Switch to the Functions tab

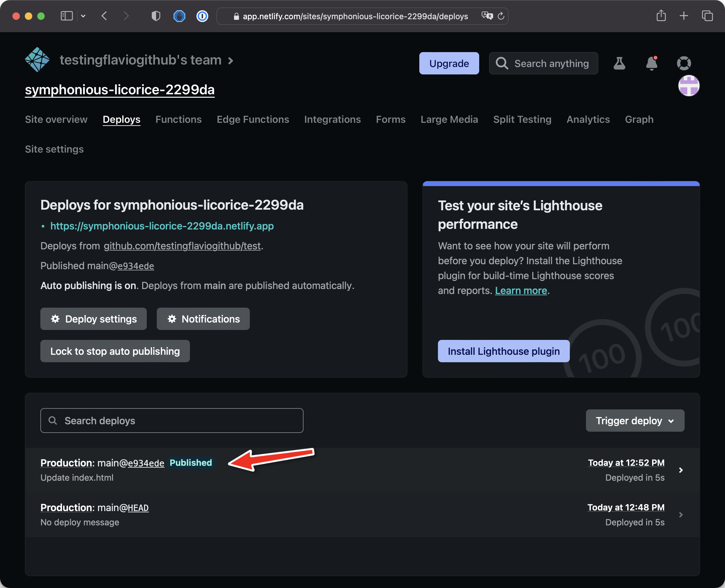click(x=178, y=120)
